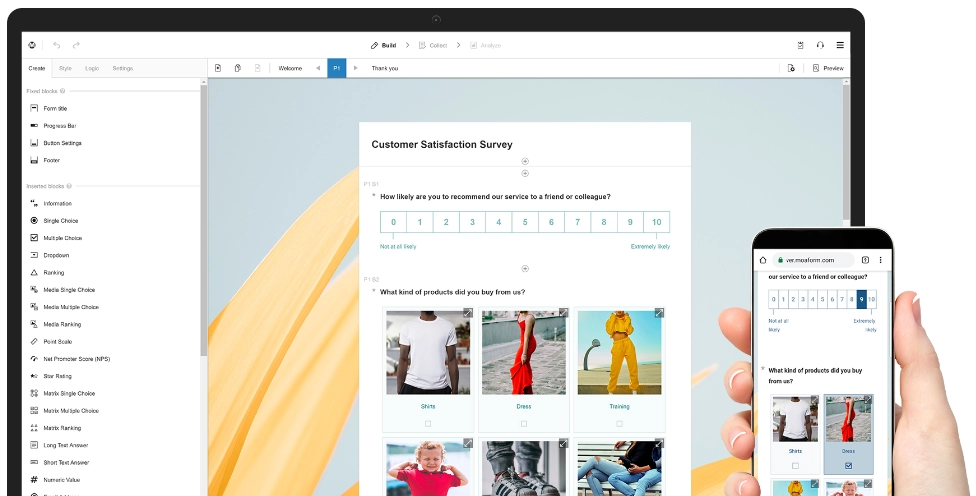Click the undo arrow icon
This screenshot has height=496, width=976.
coord(57,45)
